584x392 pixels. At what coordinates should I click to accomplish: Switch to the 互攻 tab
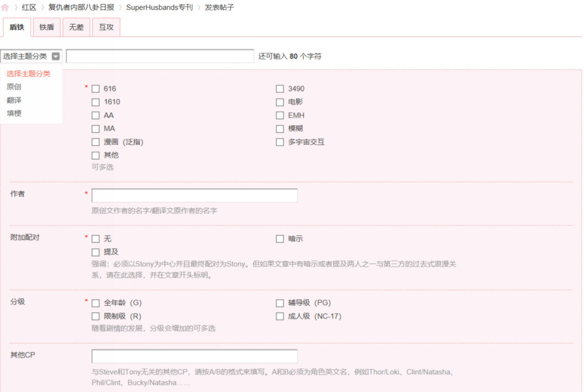[106, 26]
